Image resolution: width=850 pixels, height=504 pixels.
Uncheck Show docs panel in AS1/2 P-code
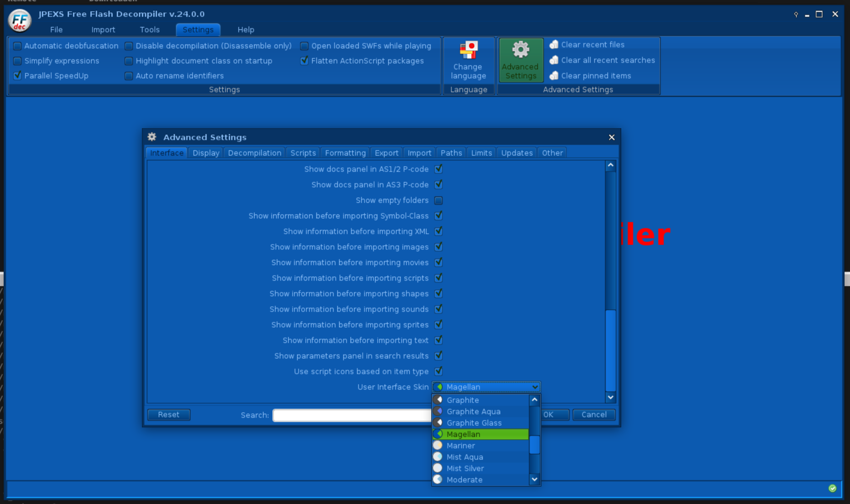click(x=438, y=169)
